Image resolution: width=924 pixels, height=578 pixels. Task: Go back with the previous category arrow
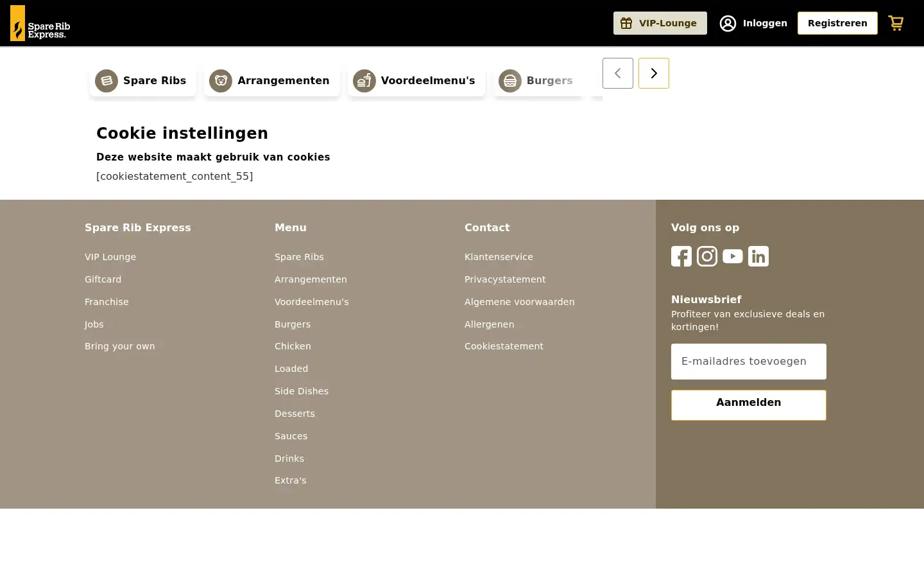(x=618, y=73)
